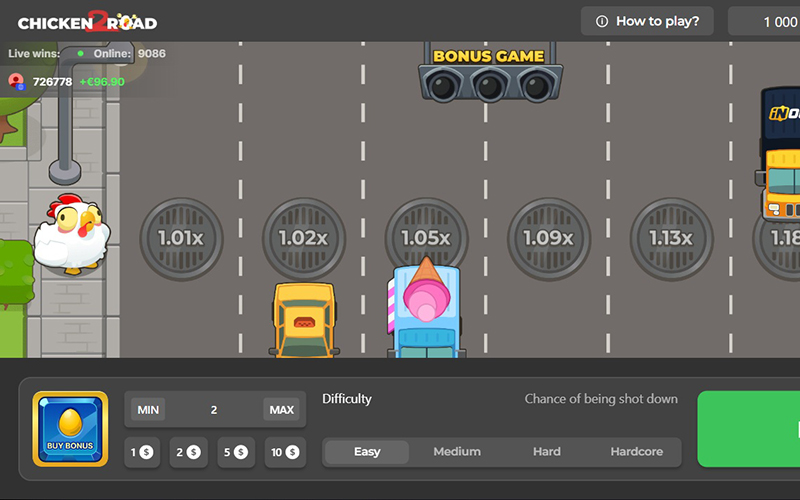Choose the 5 dollar quick bet
The height and width of the screenshot is (500, 800).
point(236,452)
